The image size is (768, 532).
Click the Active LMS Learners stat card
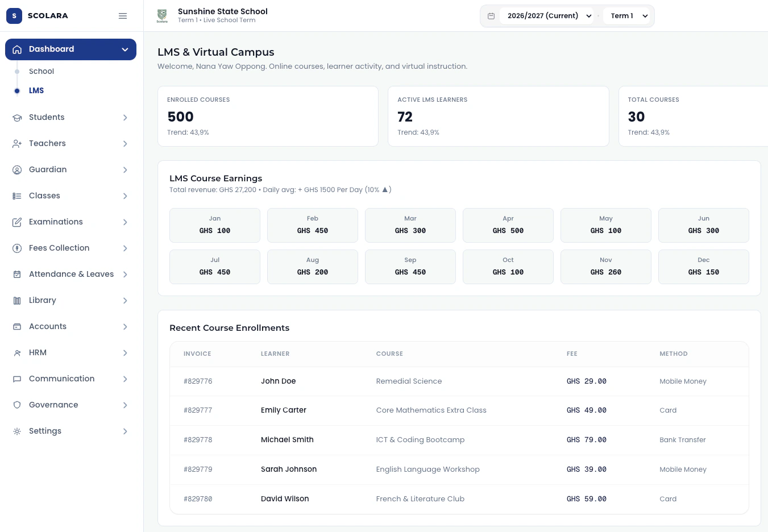(x=499, y=117)
